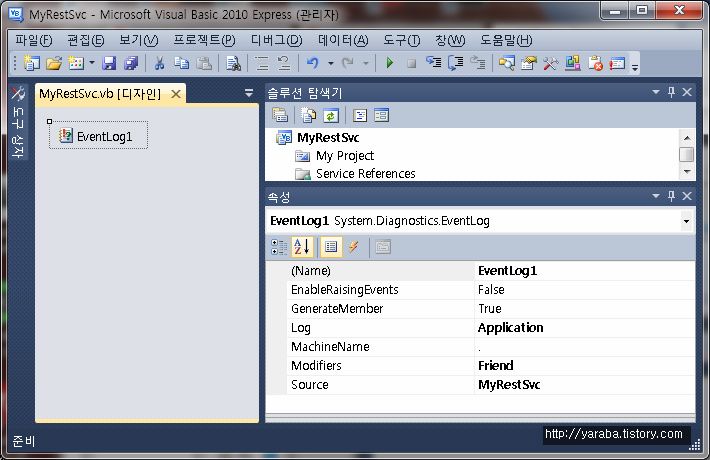710x460 pixels.
Task: Open the Object Browser toolbar icon
Action: coord(573,63)
